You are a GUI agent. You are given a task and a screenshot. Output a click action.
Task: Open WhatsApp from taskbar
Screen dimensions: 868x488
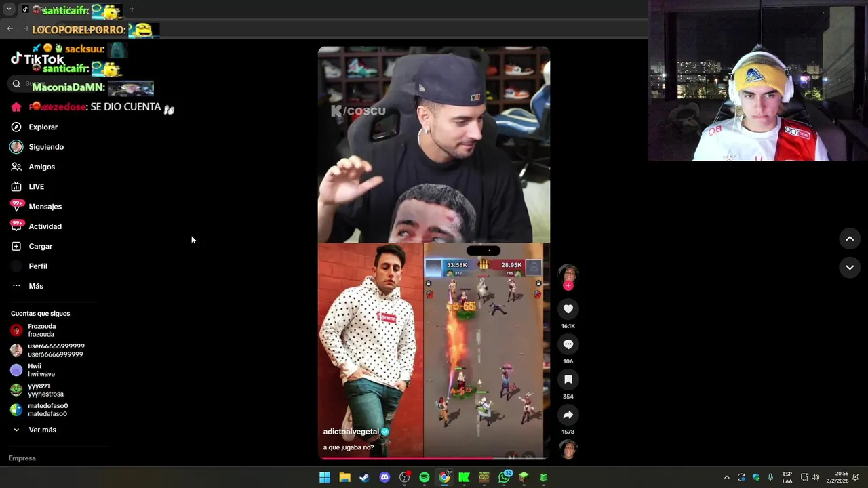point(504,477)
